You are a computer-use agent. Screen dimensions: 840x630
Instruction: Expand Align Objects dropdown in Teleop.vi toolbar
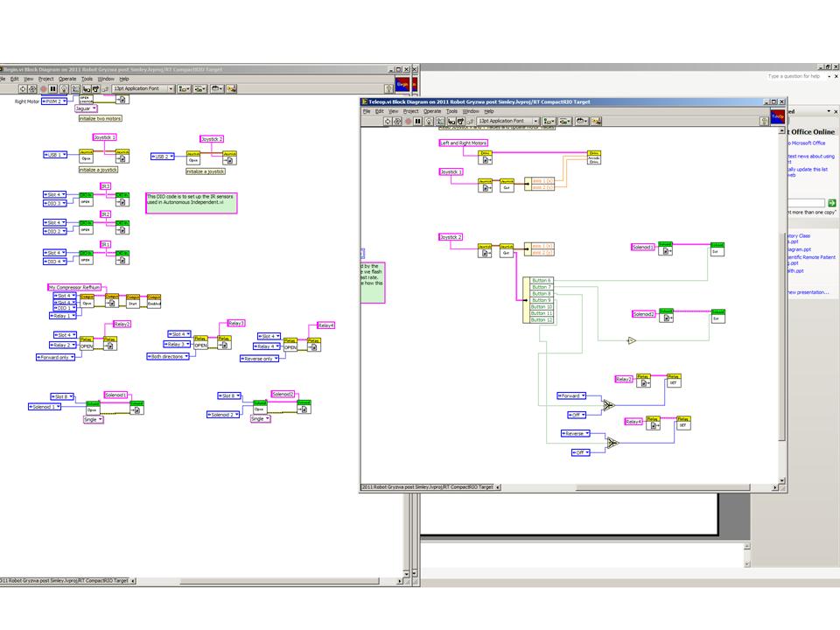(x=549, y=122)
